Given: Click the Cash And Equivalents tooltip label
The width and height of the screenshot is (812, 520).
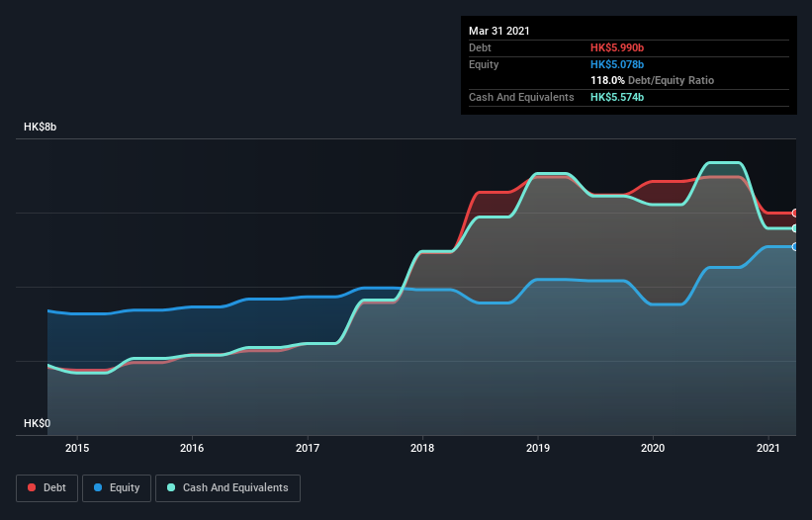Looking at the screenshot, I should point(521,97).
